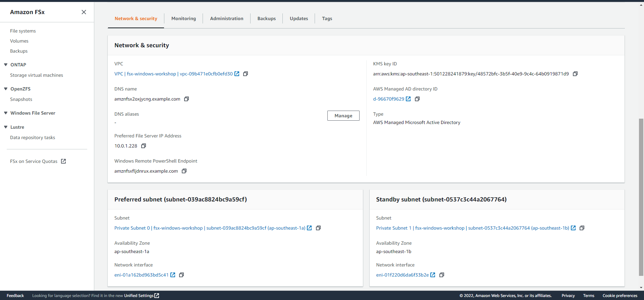
Task: Close the Amazon FSx side navigation panel
Action: point(84,12)
